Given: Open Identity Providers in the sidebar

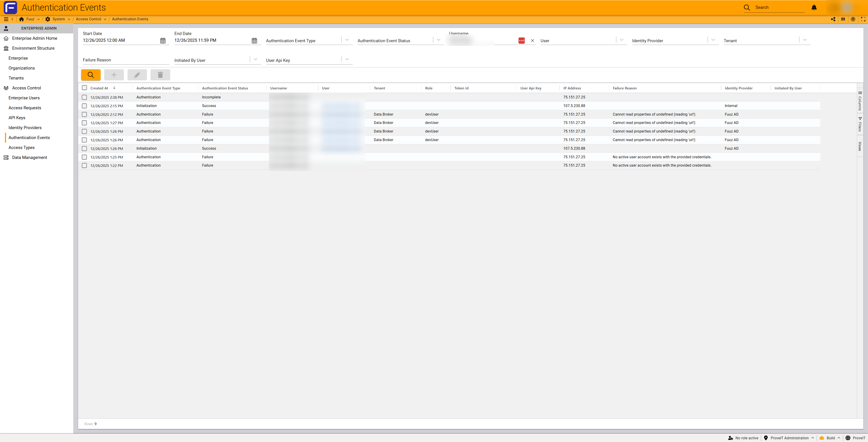Looking at the screenshot, I should pyautogui.click(x=25, y=128).
